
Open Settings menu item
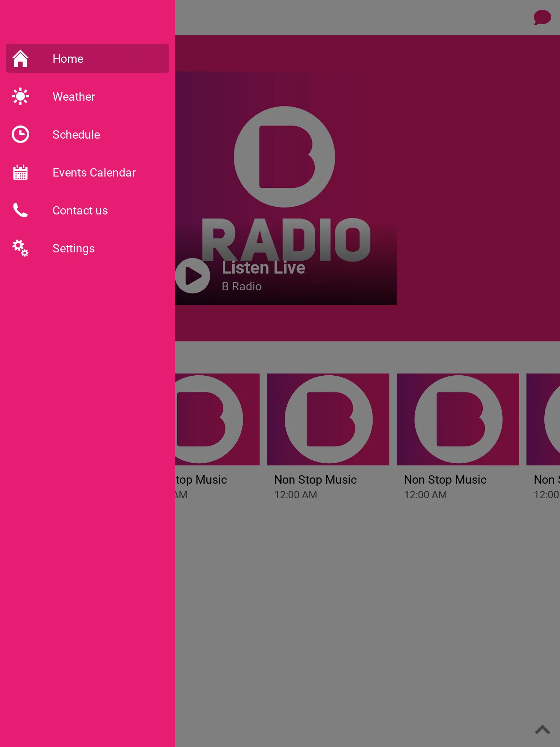tap(87, 248)
